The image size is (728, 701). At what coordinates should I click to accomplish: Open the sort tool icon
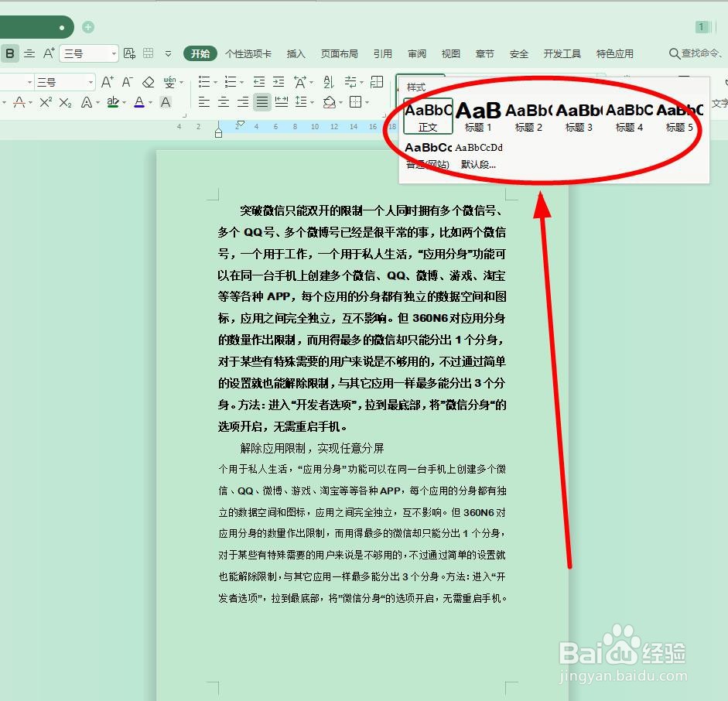[x=329, y=82]
